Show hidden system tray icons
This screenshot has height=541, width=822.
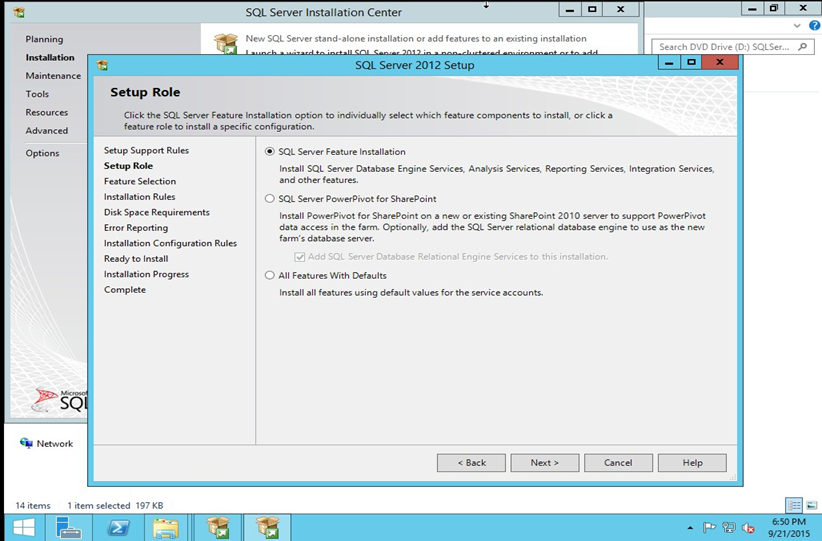point(690,528)
